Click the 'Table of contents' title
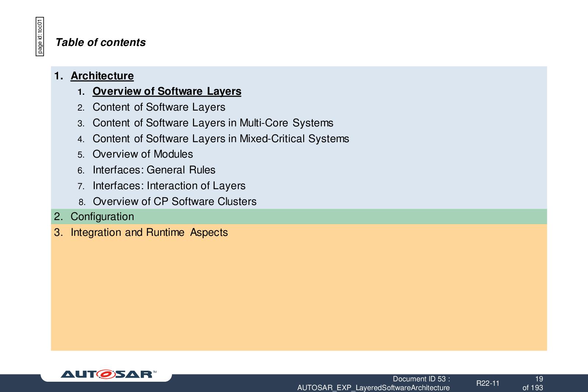This screenshot has height=392, width=588. [101, 42]
